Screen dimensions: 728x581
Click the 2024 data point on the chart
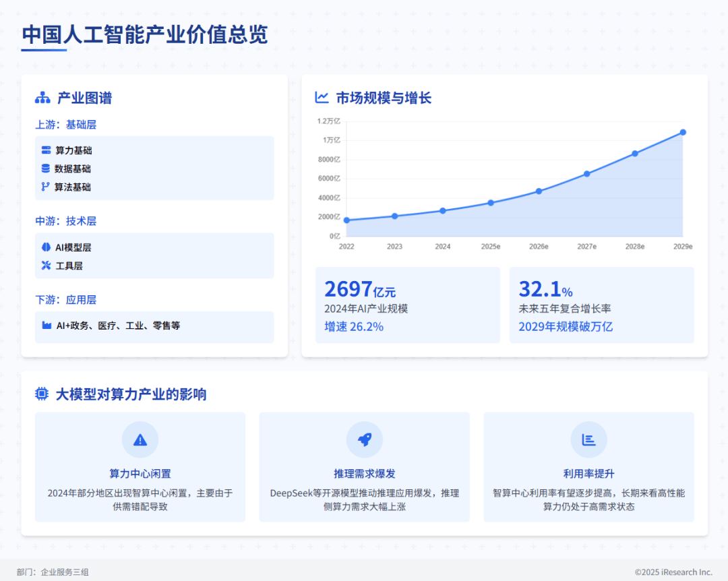pos(443,211)
